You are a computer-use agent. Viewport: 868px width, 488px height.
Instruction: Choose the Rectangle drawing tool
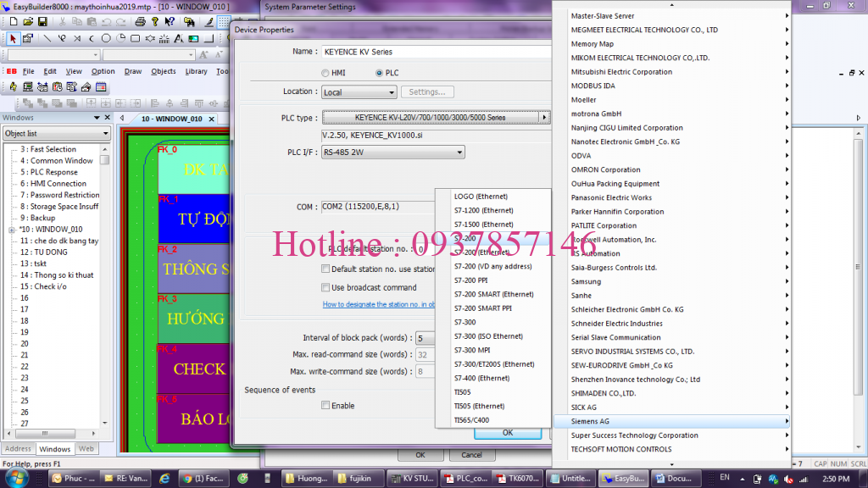(x=135, y=39)
